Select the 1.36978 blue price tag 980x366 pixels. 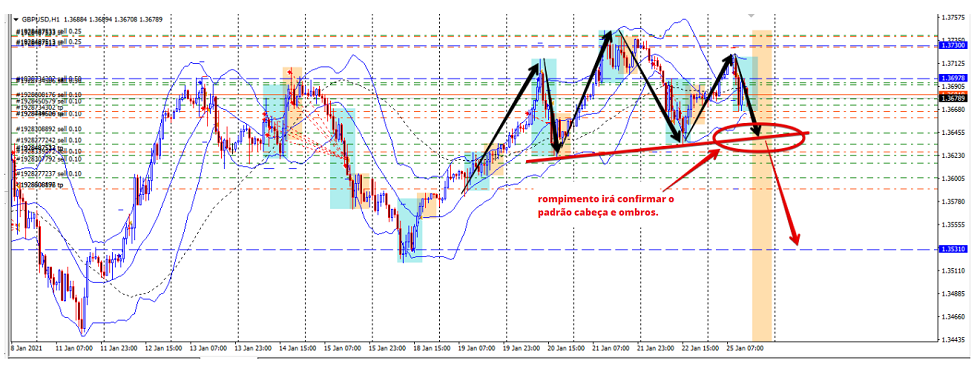click(x=951, y=78)
